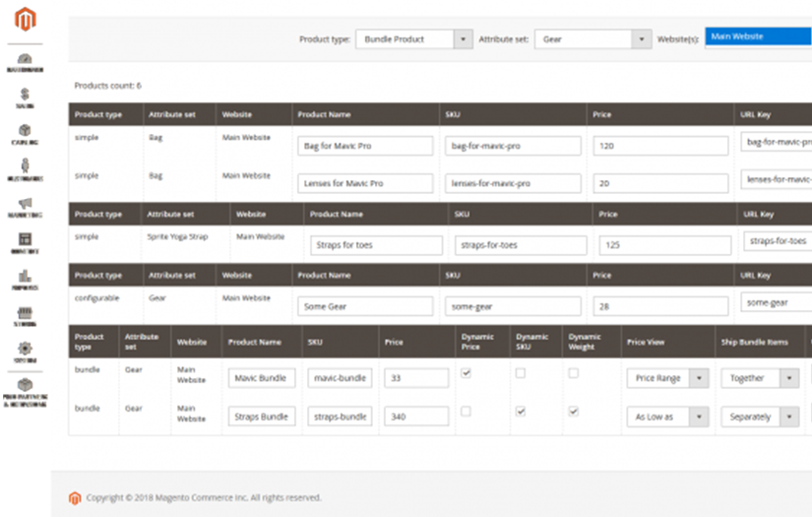The image size is (812, 517).
Task: Edit the price field showing 340
Action: [416, 417]
